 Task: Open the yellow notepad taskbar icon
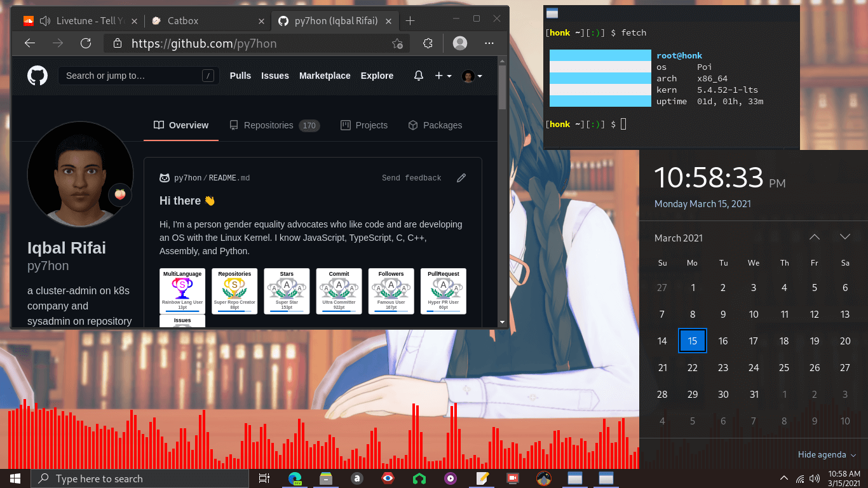pyautogui.click(x=482, y=478)
